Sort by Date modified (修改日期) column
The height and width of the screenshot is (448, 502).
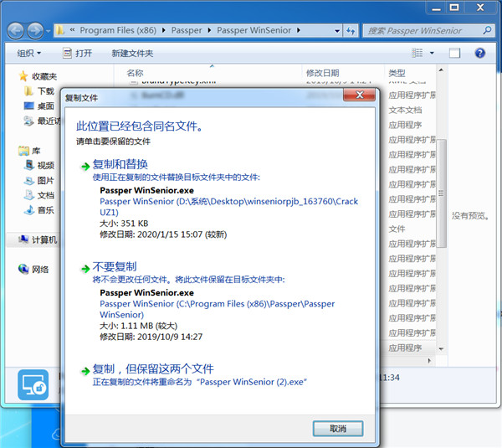(322, 73)
